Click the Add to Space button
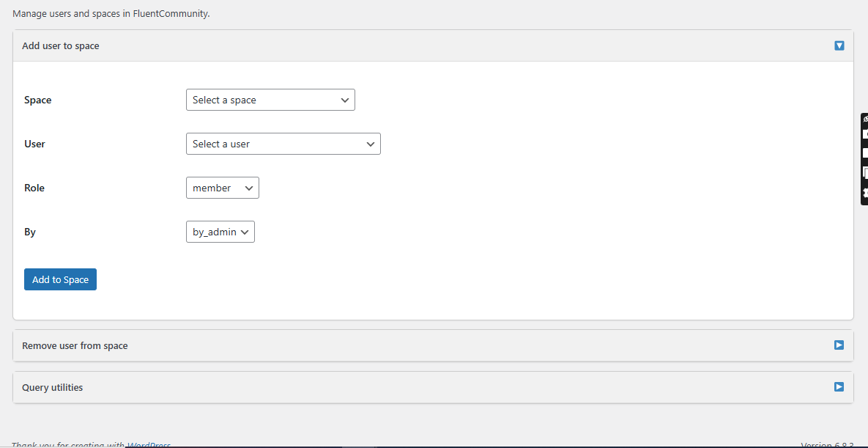 60,279
